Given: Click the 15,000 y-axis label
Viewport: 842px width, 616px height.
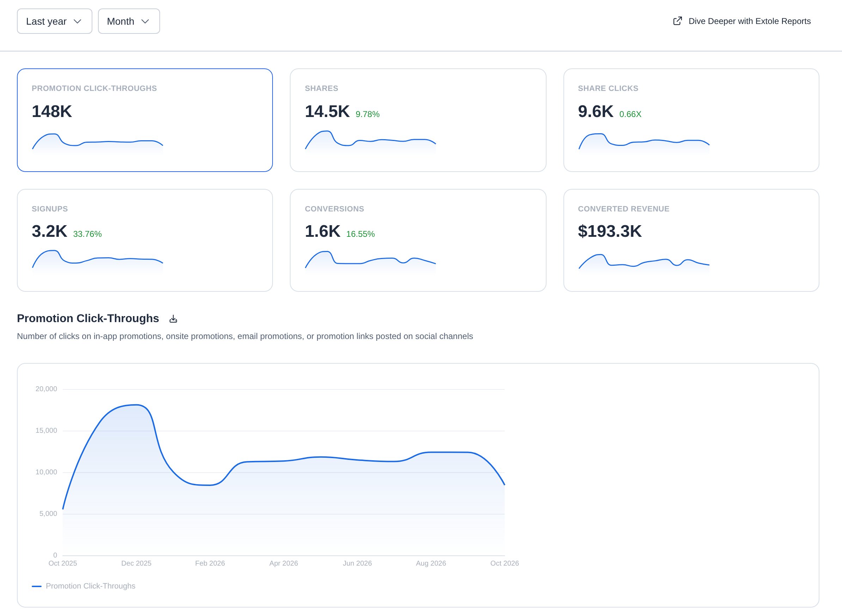Looking at the screenshot, I should pos(46,430).
